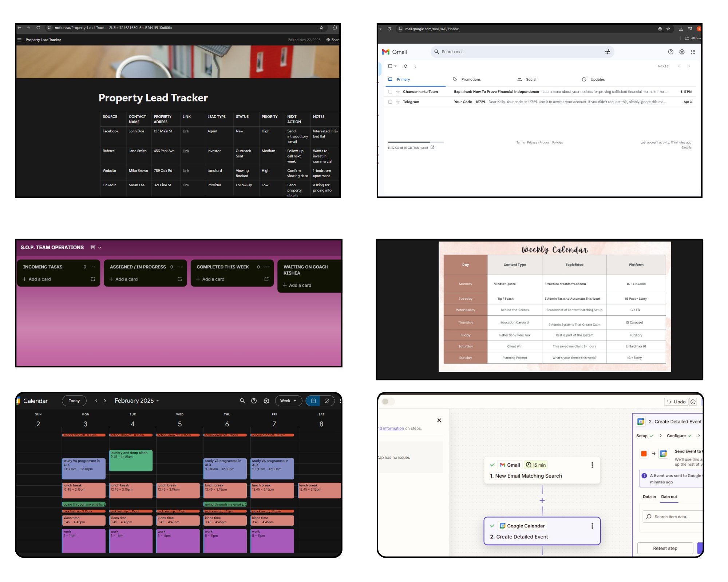The width and height of the screenshot is (728, 582).
Task: Switch to Calendar view toggle
Action: coord(313,400)
